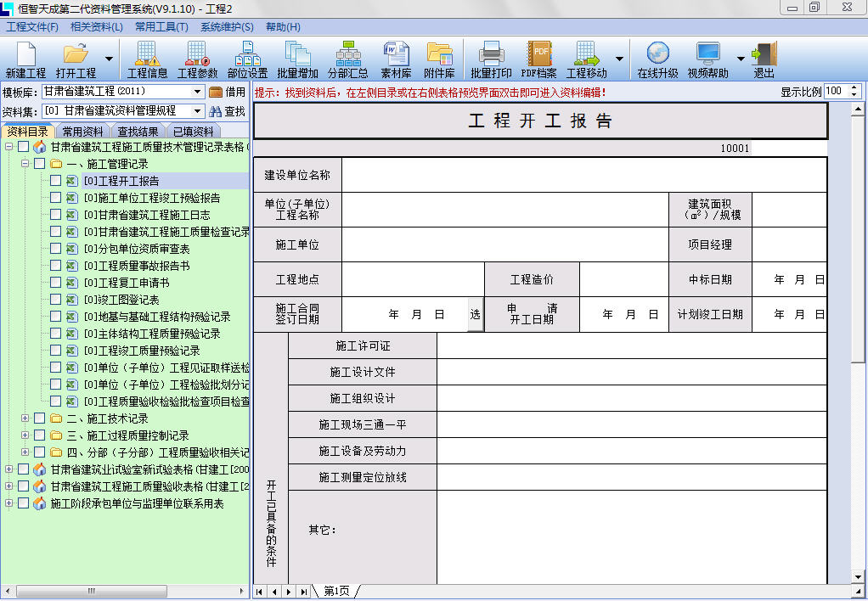
Task: Check the box for [0]工程开工报告
Action: (55, 181)
